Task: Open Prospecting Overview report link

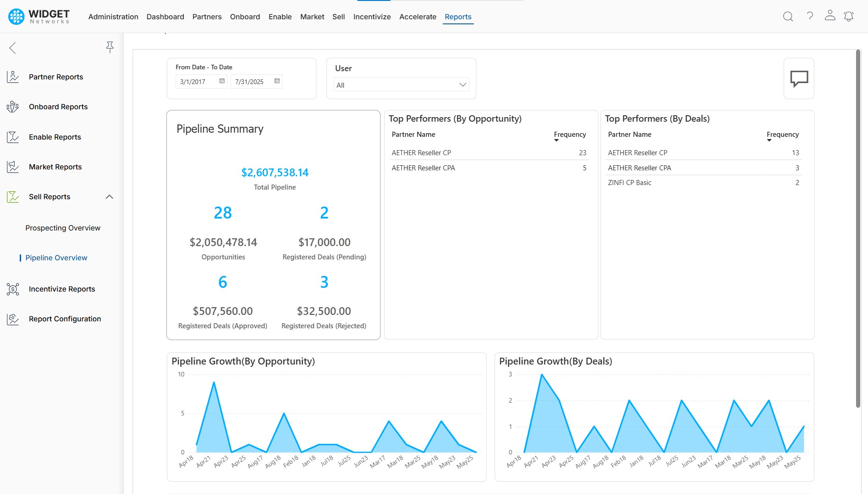Action: 63,228
